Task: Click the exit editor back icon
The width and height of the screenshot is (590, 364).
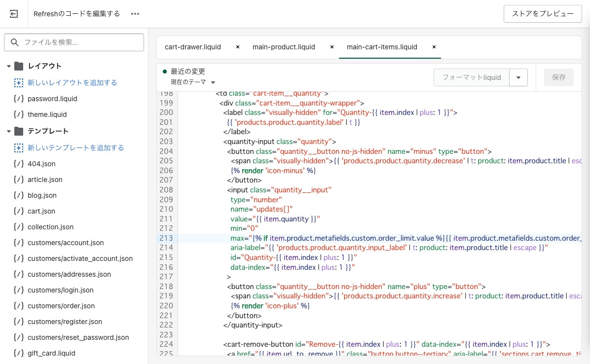Action: (14, 14)
